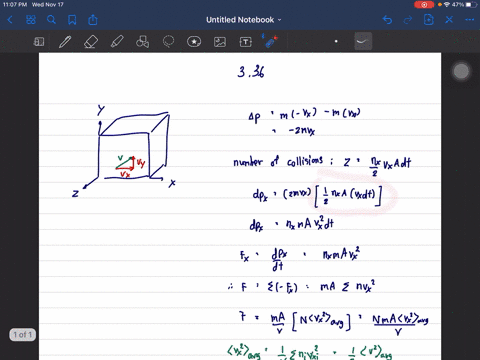The image size is (480, 360).
Task: Bookmark the current page
Action: [x=72, y=20]
